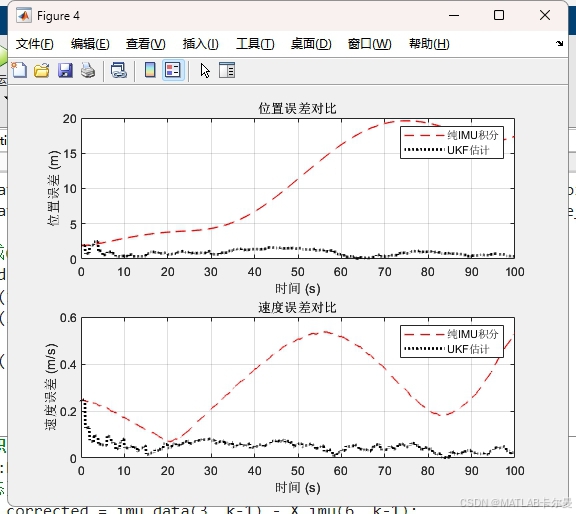Click the 时间 (s) label under the top plot

pyautogui.click(x=298, y=289)
